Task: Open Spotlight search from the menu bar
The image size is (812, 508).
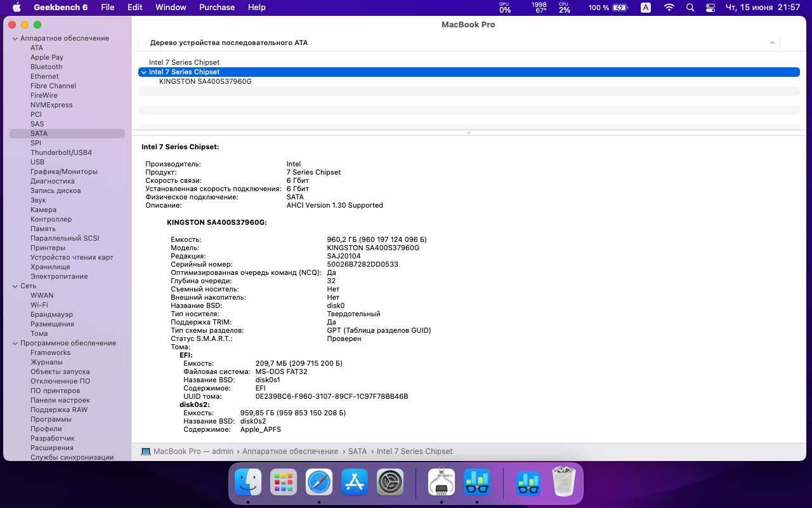Action: [x=690, y=8]
